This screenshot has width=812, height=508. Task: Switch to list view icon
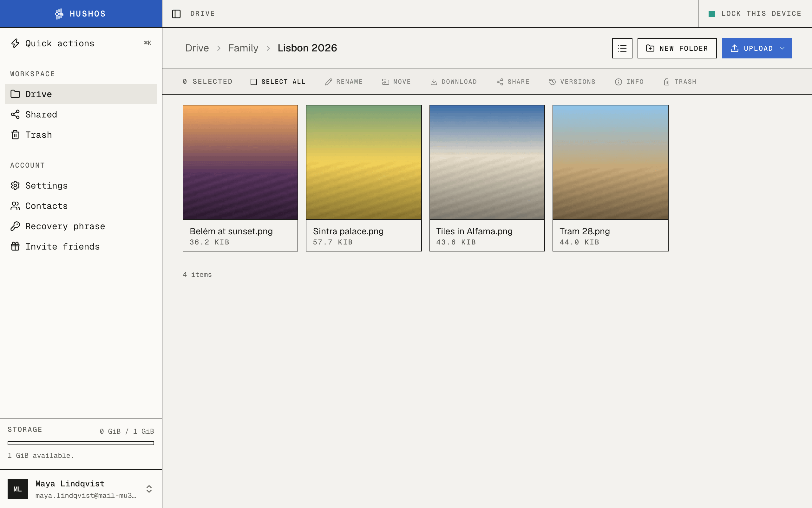622,48
